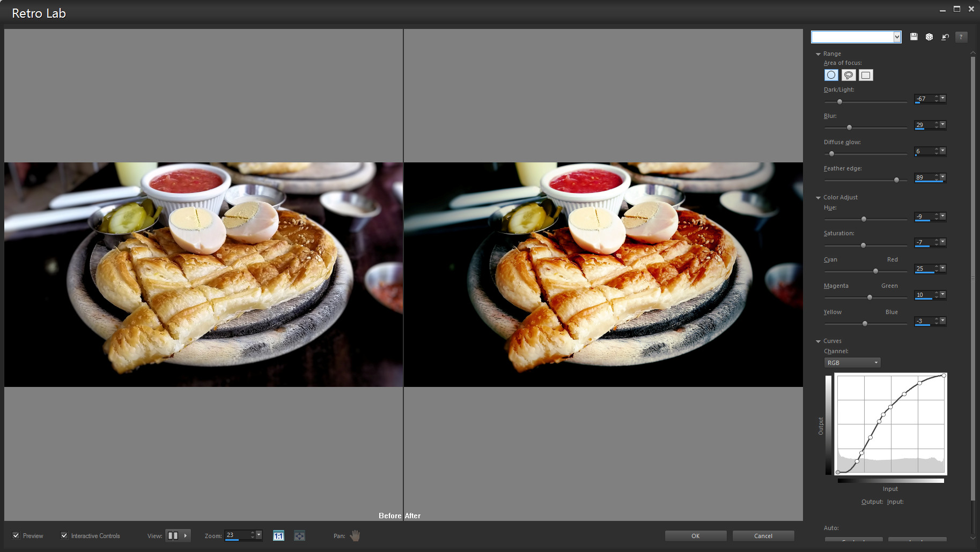Screen dimensions: 980x552
Task: Activate the Pan hand tool
Action: tap(355, 536)
